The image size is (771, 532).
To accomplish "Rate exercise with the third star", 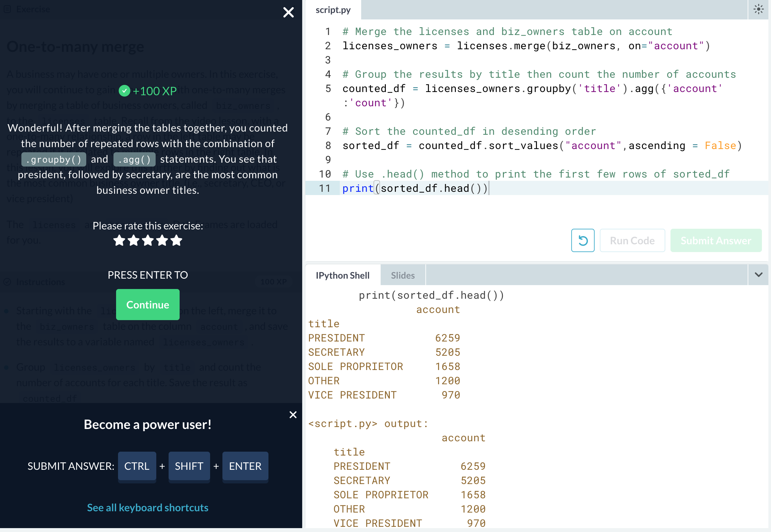I will tap(148, 240).
